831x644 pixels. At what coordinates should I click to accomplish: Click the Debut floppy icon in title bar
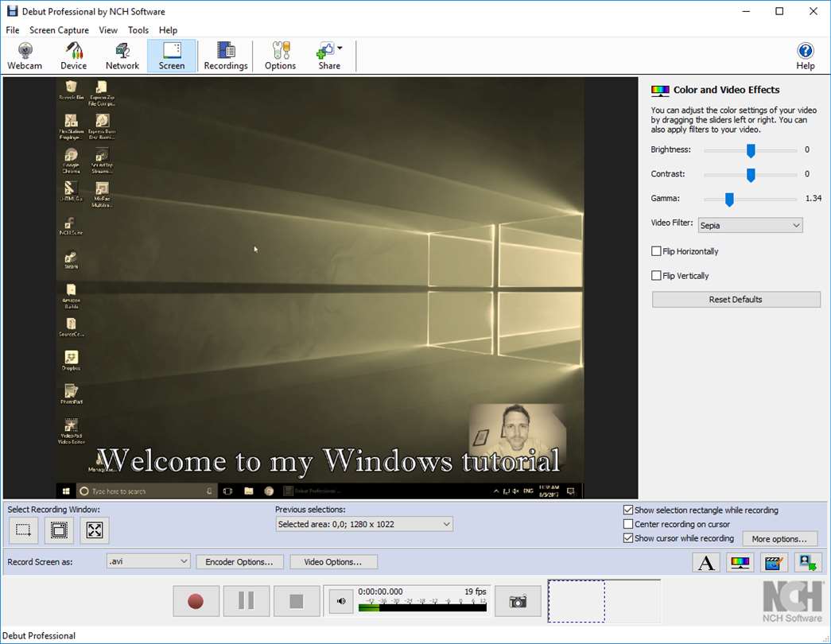12,11
